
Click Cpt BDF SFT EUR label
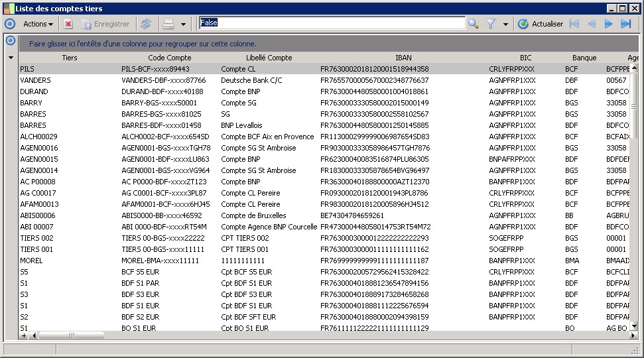(249, 318)
